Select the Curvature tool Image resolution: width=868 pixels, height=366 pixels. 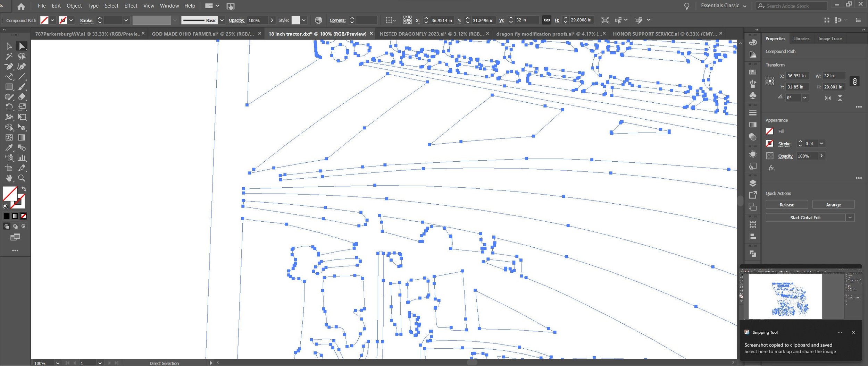point(22,66)
